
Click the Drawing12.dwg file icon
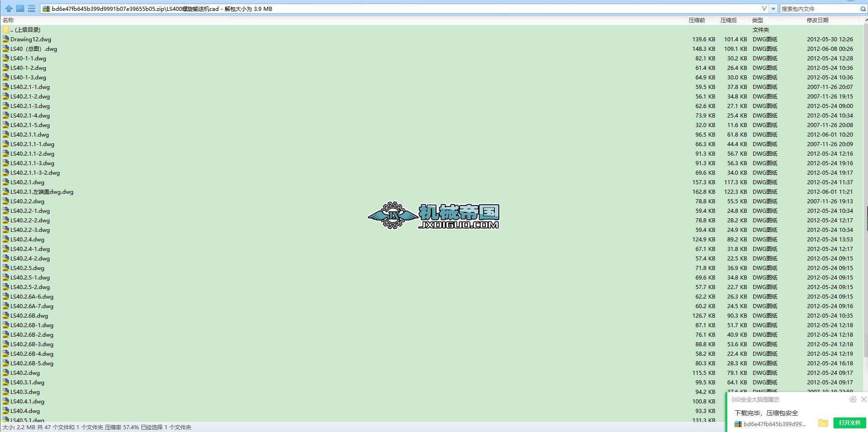6,39
